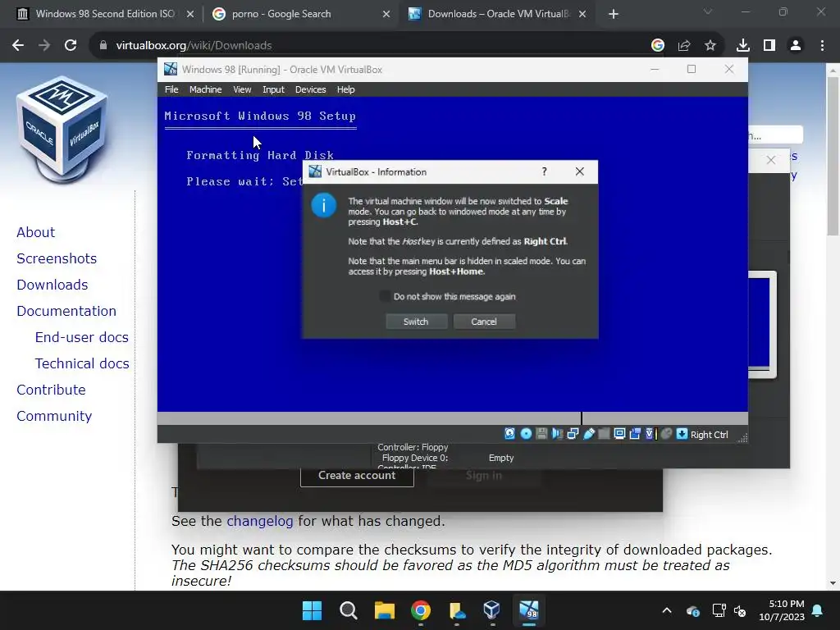Open the File menu in VirtualBox

(x=171, y=89)
